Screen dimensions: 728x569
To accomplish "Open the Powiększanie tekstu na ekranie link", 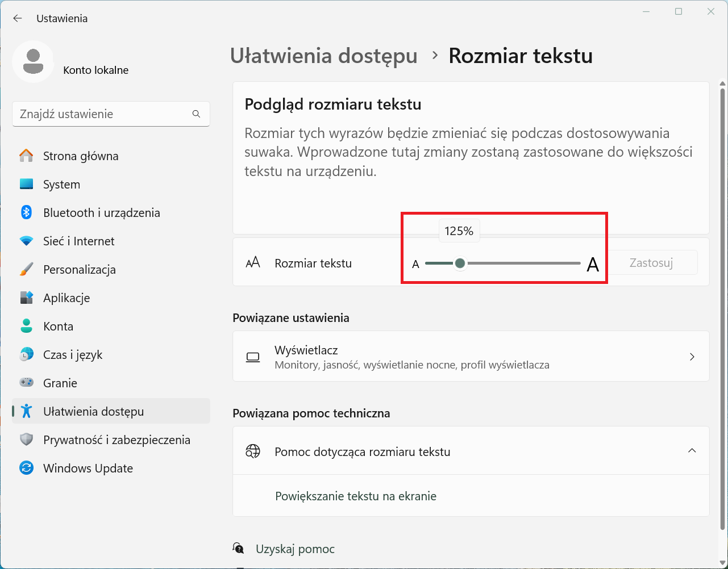I will [356, 496].
